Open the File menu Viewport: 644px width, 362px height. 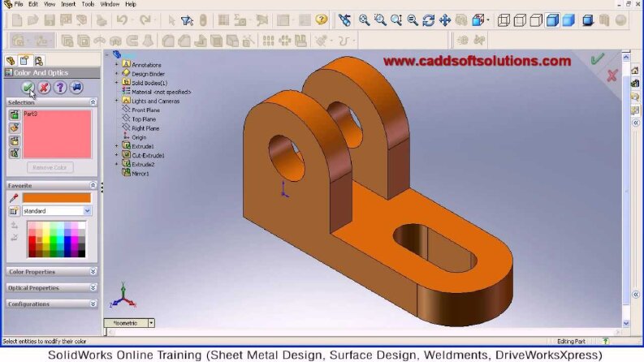click(19, 4)
